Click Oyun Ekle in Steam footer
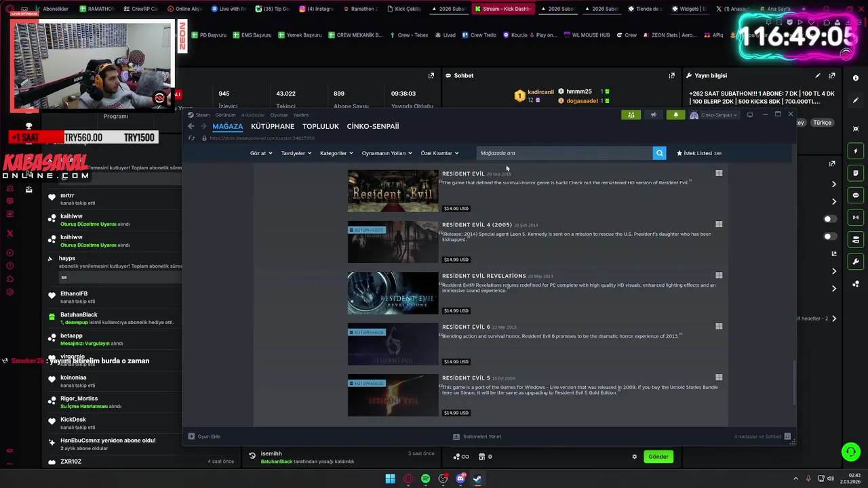Image resolution: width=868 pixels, height=488 pixels. (x=204, y=436)
